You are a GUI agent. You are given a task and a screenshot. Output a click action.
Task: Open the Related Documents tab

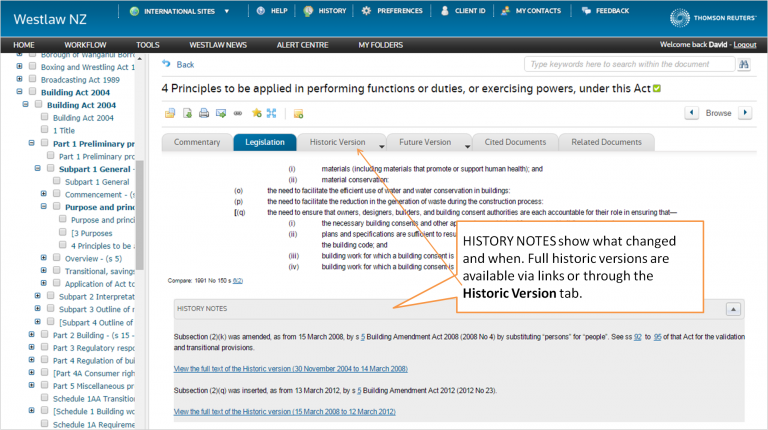[x=606, y=142]
